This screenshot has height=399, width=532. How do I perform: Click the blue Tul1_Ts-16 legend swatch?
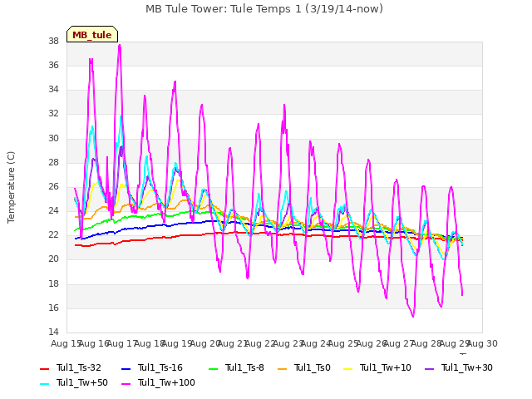pos(126,368)
